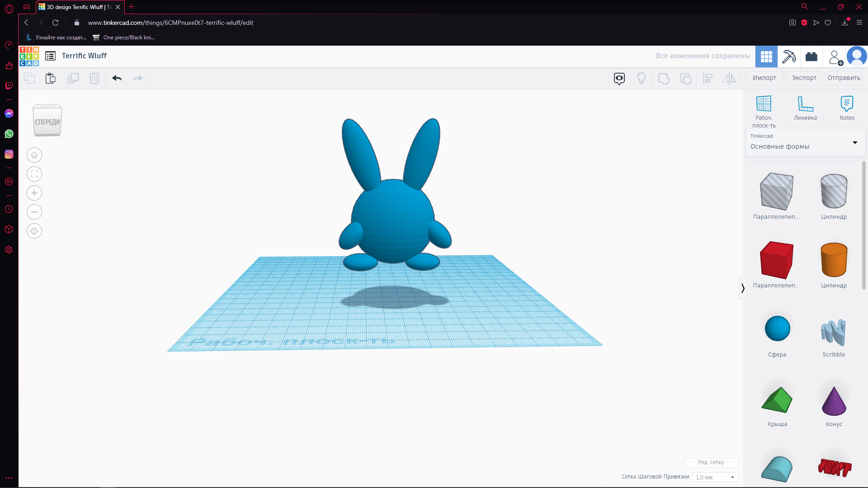This screenshot has height=488, width=868.
Task: Click Fit all in view icon
Action: click(x=34, y=174)
